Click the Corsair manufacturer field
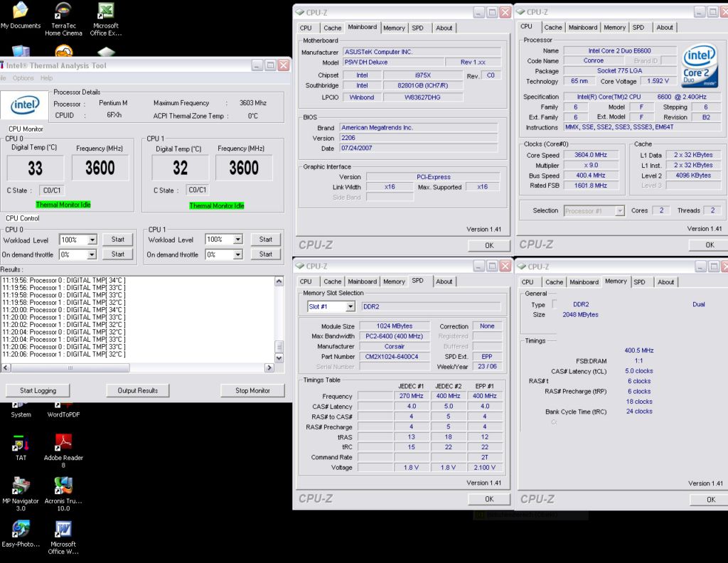 click(395, 347)
